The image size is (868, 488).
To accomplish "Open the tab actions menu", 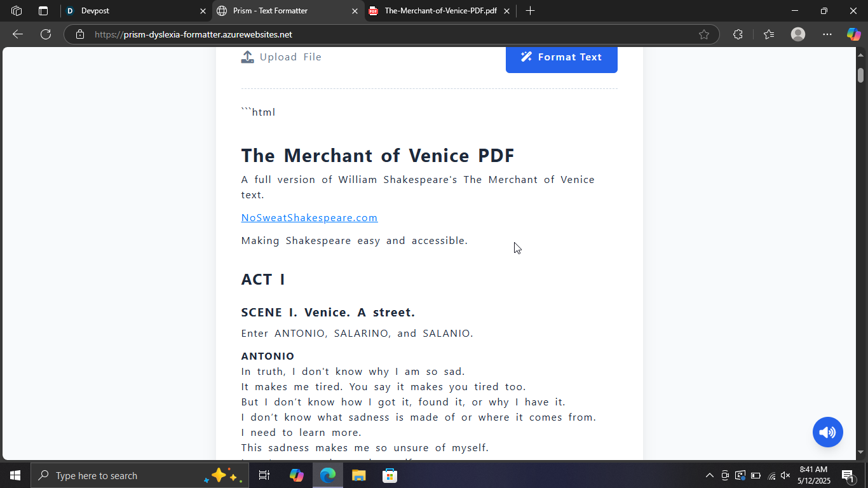I will pyautogui.click(x=43, y=11).
